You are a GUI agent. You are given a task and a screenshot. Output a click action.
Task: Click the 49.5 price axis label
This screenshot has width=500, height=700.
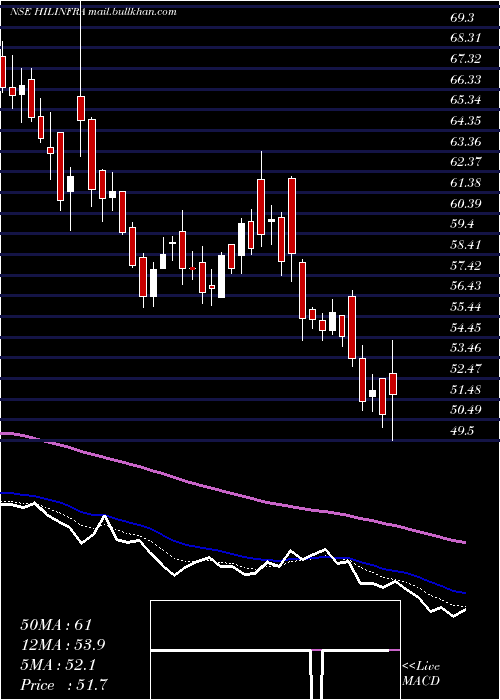(x=462, y=431)
